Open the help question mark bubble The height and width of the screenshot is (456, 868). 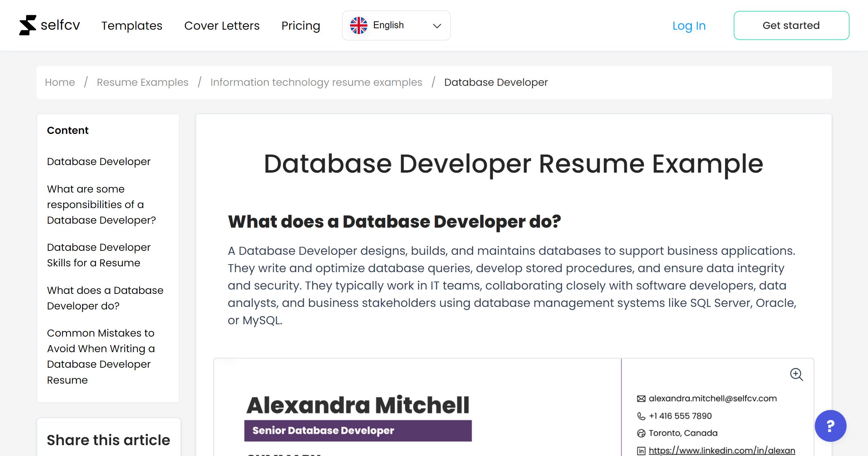coord(830,426)
